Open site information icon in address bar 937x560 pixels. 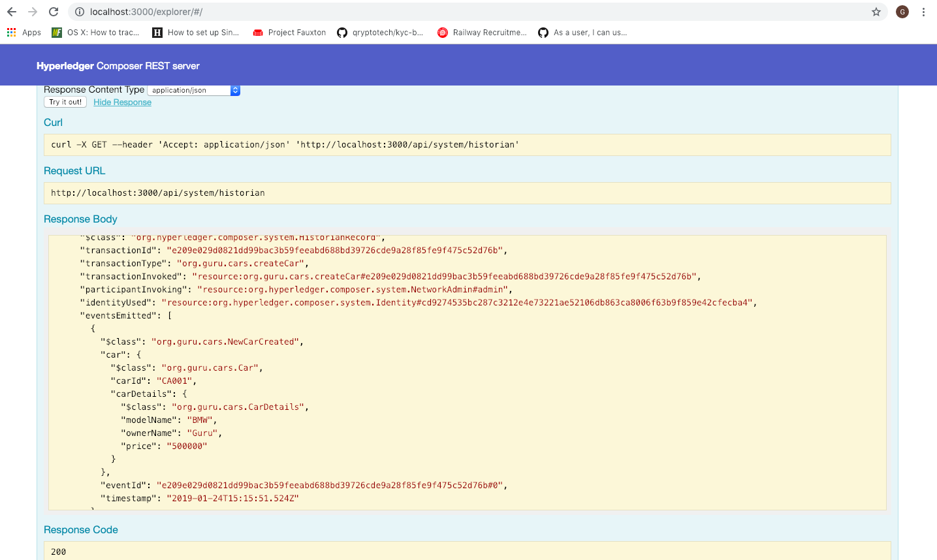(79, 12)
